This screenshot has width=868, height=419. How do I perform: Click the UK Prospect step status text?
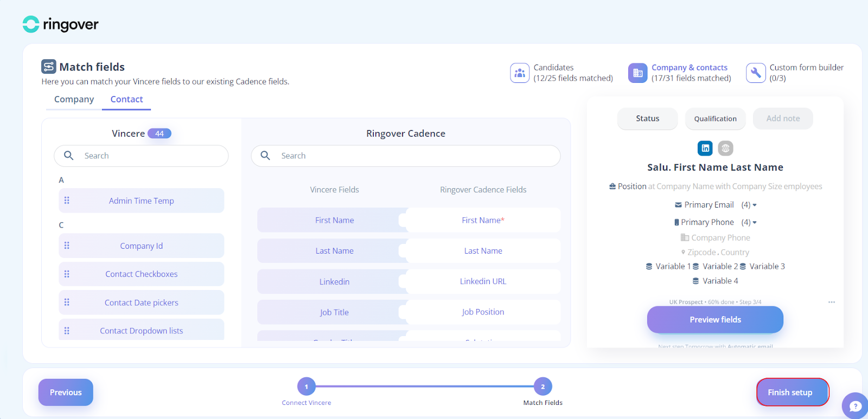pyautogui.click(x=715, y=302)
